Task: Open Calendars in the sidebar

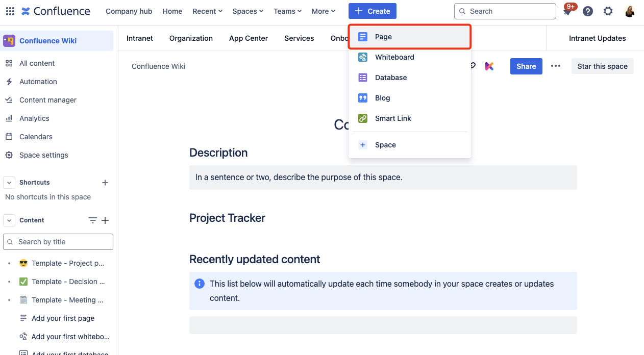Action: tap(35, 136)
